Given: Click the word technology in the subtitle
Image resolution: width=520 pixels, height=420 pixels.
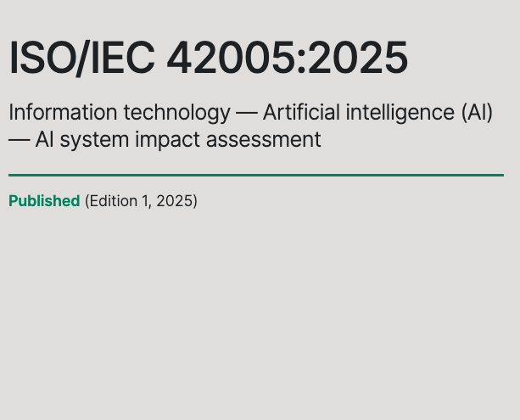Looking at the screenshot, I should coord(176,113).
